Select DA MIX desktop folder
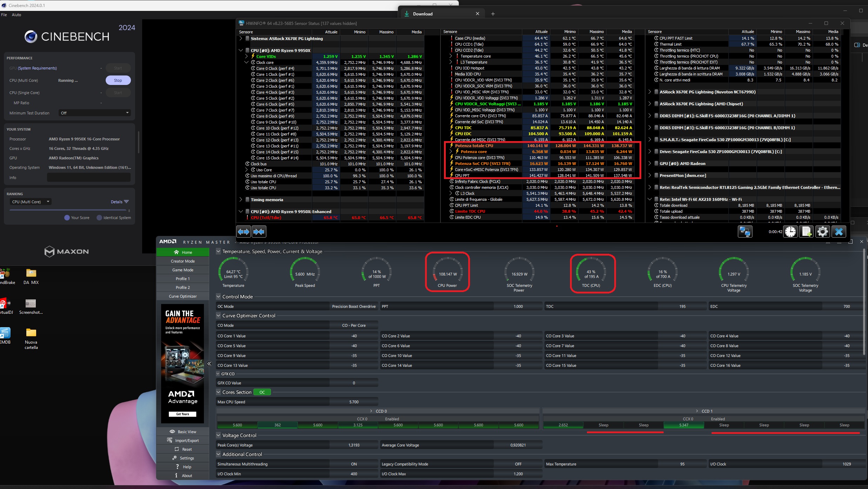The image size is (868, 489). click(x=31, y=277)
